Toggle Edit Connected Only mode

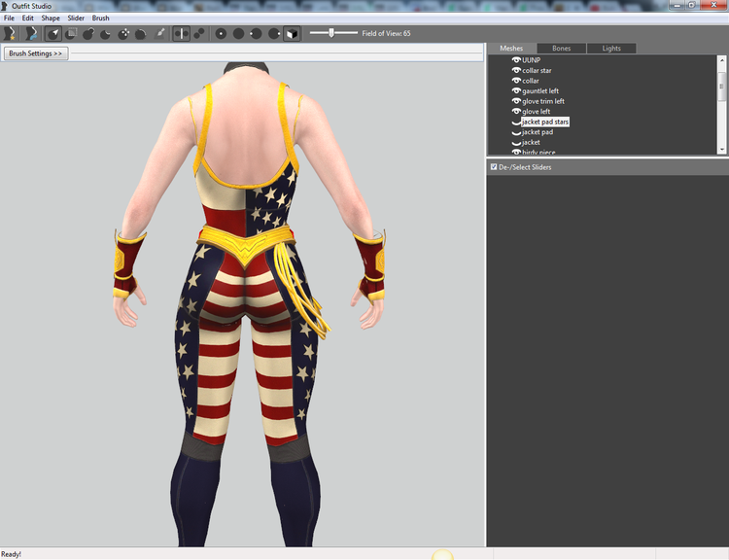[x=199, y=33]
